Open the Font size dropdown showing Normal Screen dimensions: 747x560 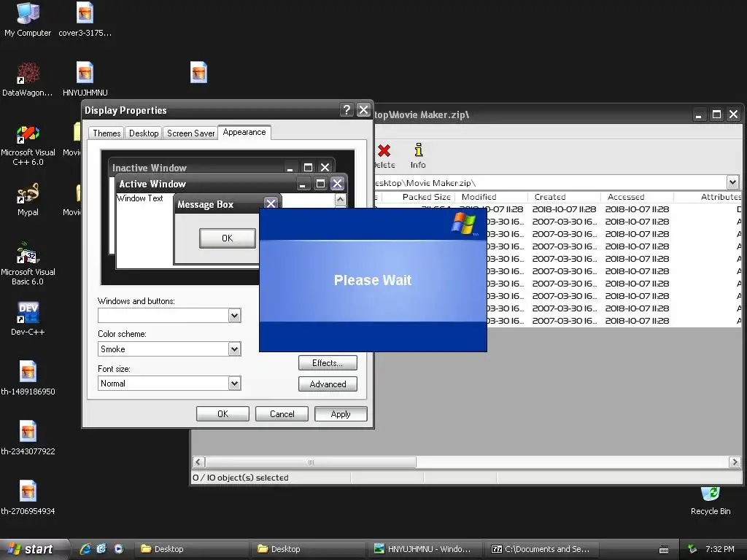click(234, 384)
